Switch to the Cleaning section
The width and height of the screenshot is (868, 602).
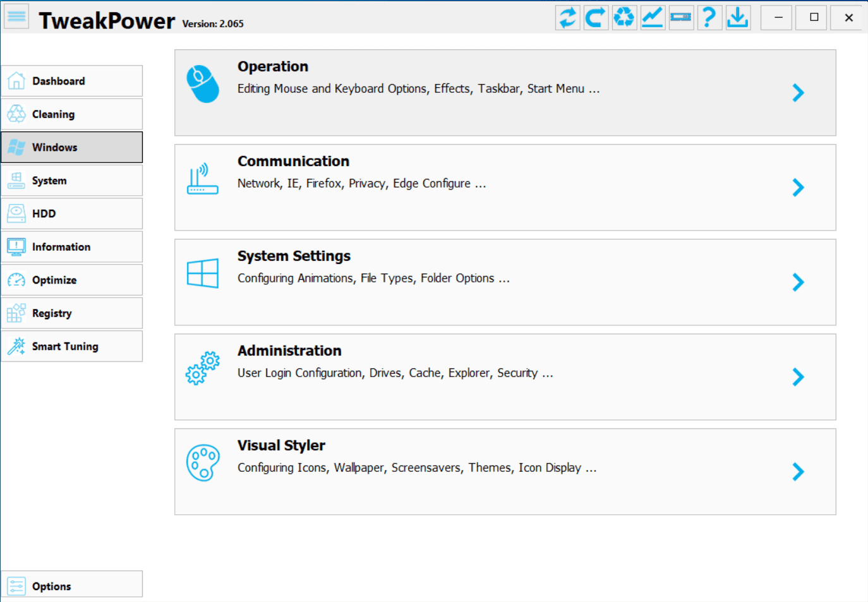72,114
